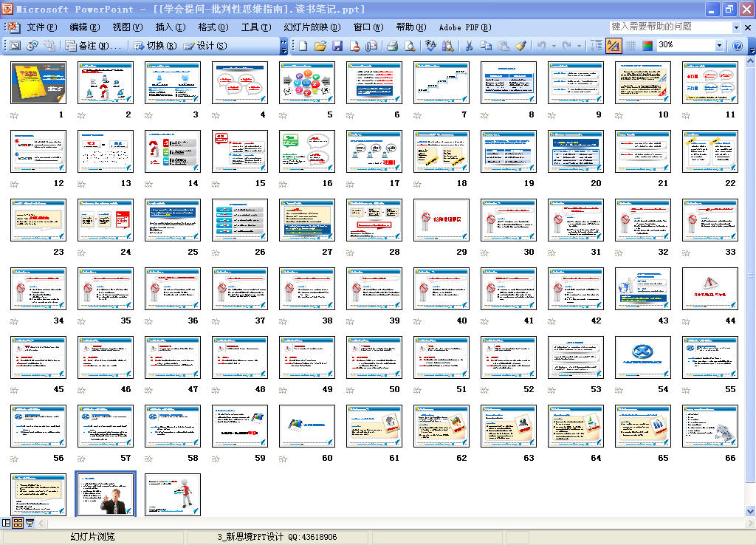Screen dimensions: 756x545
Task: Open the 窗口(W) menu
Action: pyautogui.click(x=368, y=27)
